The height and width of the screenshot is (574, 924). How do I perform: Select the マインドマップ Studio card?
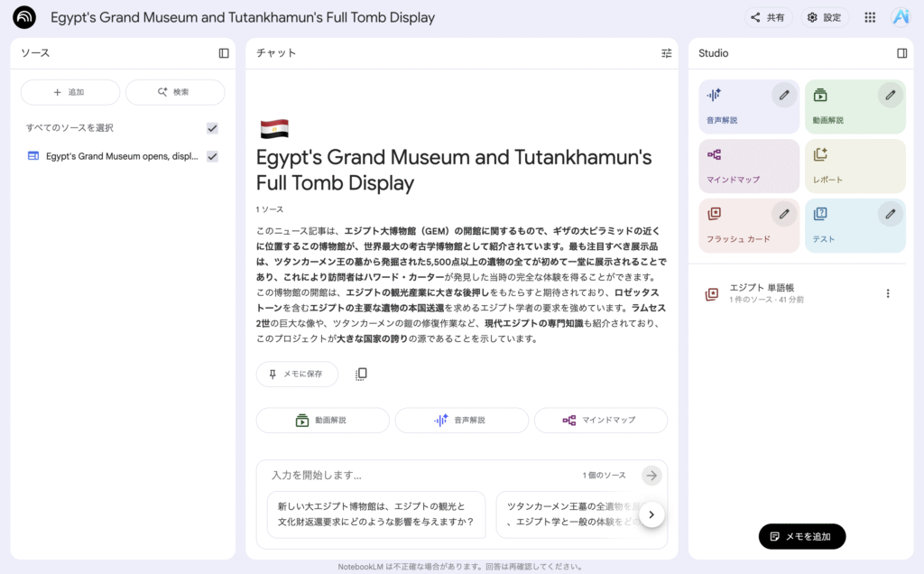coord(749,166)
